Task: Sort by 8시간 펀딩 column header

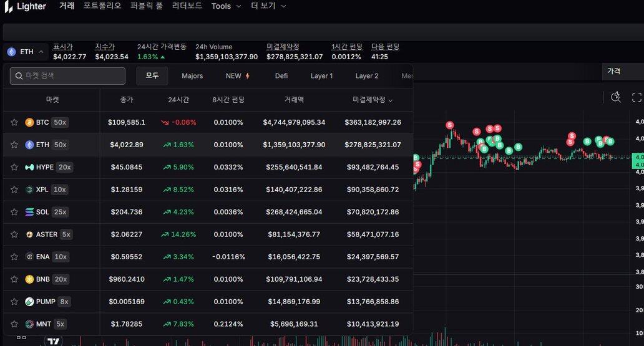Action: (228, 100)
